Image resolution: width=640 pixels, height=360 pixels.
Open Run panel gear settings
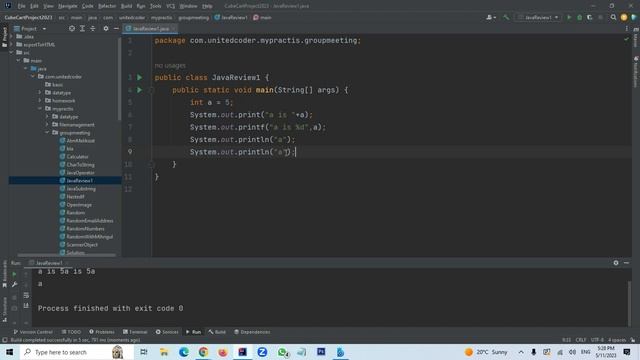click(x=616, y=263)
